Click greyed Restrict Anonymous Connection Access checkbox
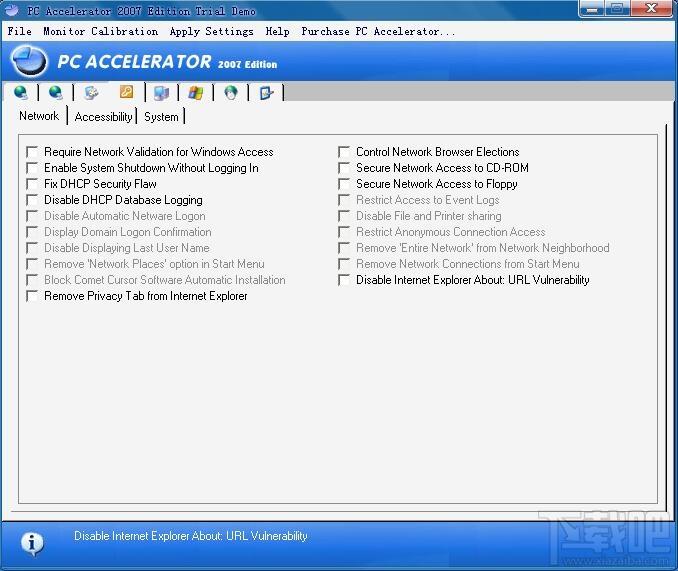 click(344, 232)
